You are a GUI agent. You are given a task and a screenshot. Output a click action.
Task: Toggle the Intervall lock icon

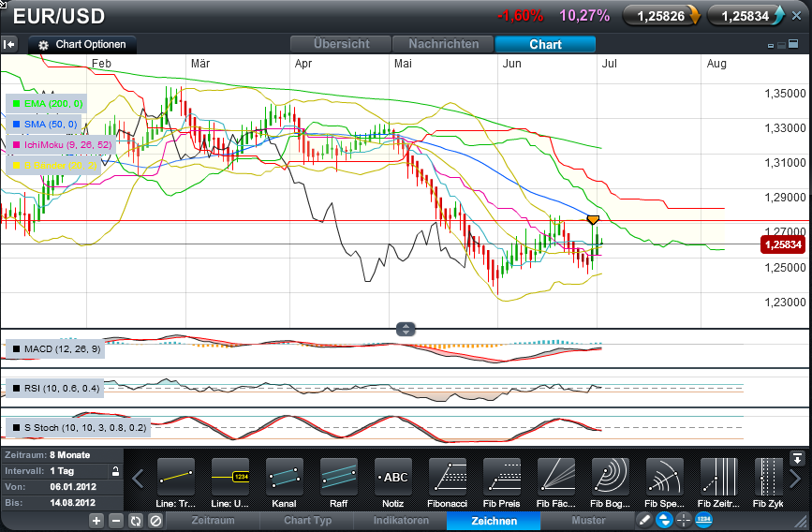pyautogui.click(x=115, y=471)
